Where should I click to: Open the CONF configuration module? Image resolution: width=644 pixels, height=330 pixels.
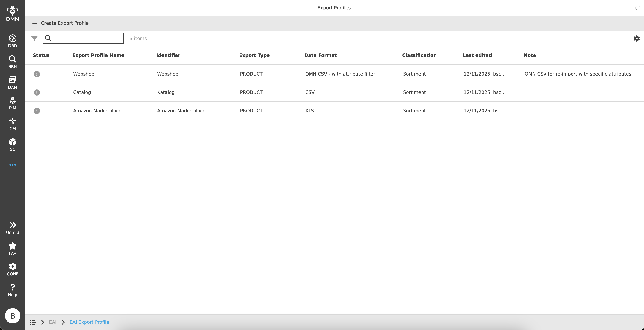coord(12,269)
